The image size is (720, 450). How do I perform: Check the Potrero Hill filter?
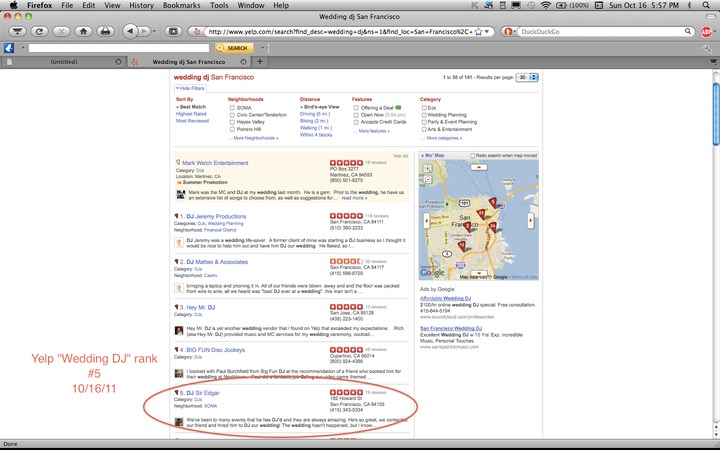coord(232,129)
